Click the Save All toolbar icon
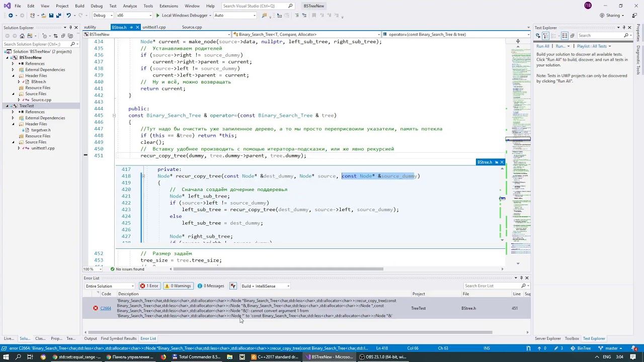 click(x=58, y=16)
